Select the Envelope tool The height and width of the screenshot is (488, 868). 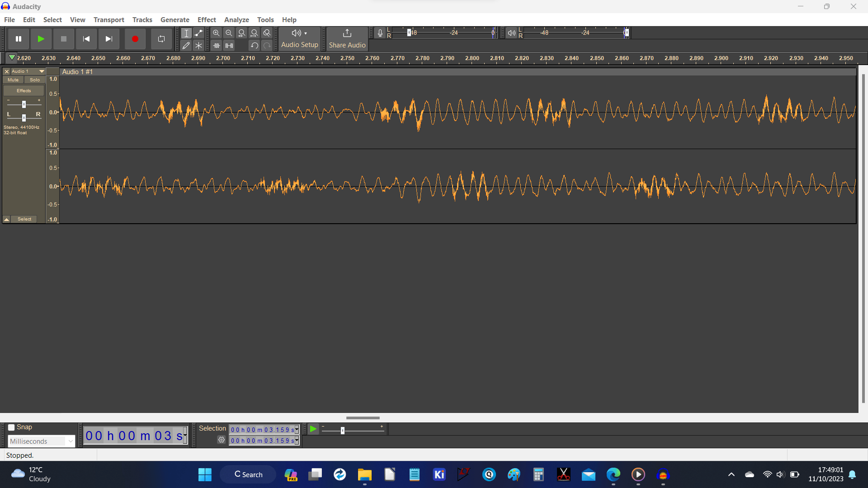point(198,33)
